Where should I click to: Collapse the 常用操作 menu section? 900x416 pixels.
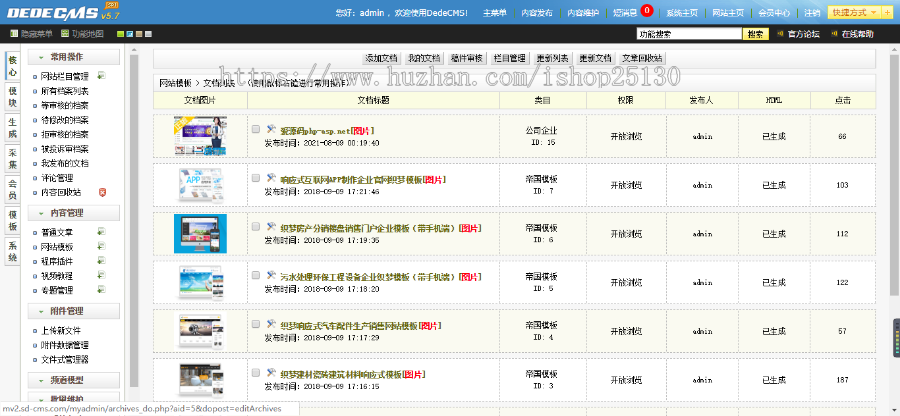point(74,57)
